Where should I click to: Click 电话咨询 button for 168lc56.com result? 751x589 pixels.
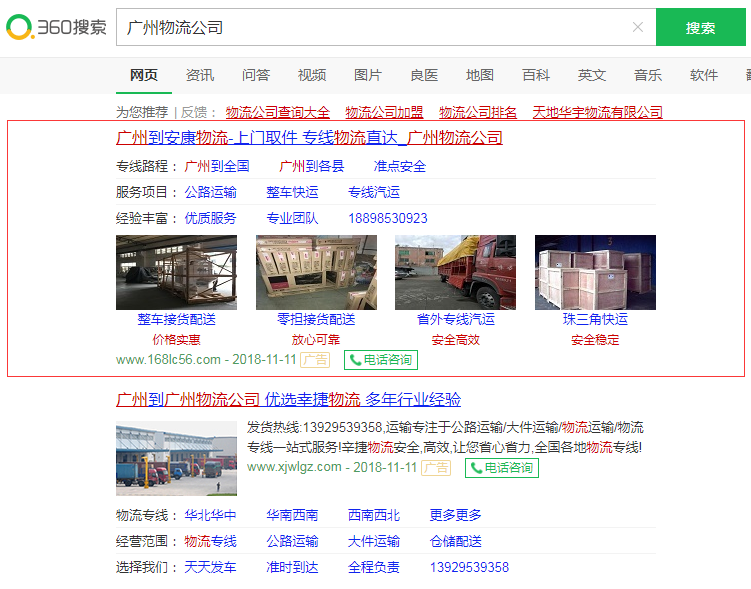(381, 360)
